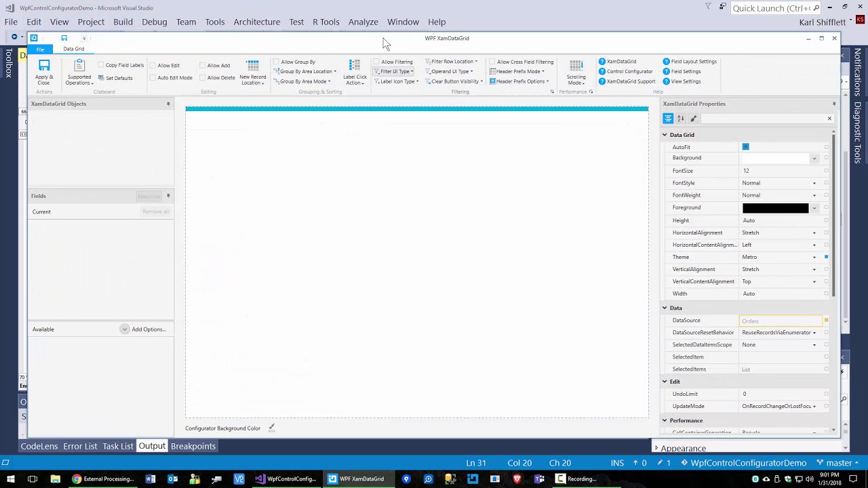The height and width of the screenshot is (488, 868).
Task: Open the Label Click Action icon
Action: (x=355, y=65)
